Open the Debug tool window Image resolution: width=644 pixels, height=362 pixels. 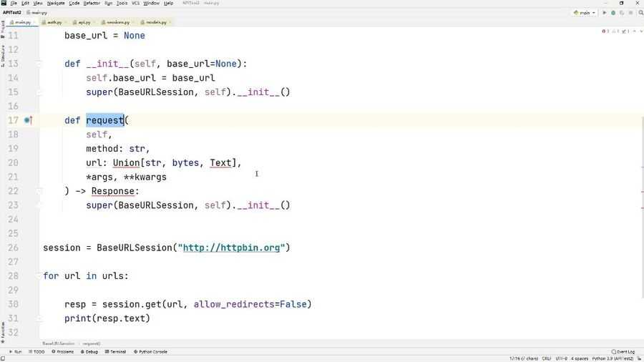pyautogui.click(x=89, y=352)
